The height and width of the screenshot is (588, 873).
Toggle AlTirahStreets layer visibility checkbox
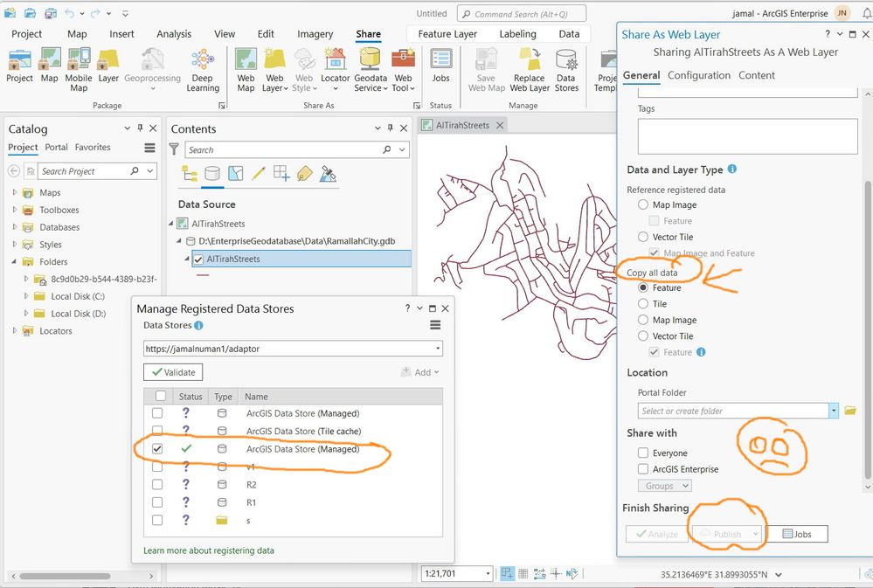click(198, 259)
